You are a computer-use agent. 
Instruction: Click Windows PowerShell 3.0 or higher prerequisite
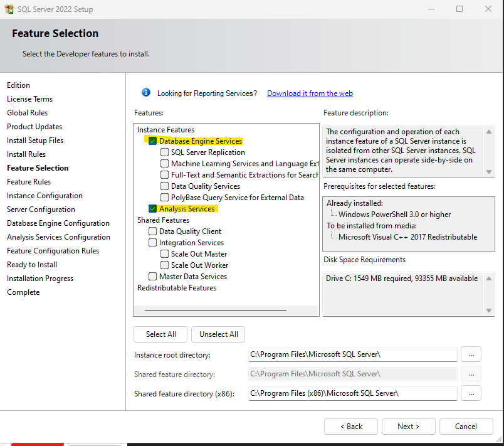tap(394, 215)
